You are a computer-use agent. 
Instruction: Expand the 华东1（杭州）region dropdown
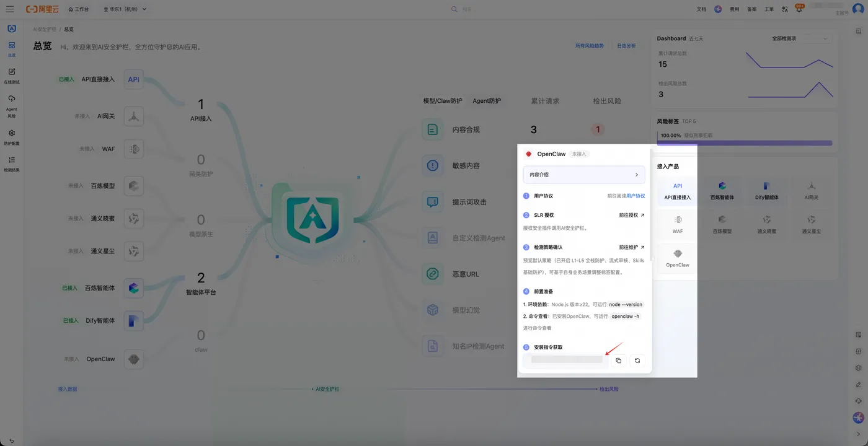click(125, 9)
